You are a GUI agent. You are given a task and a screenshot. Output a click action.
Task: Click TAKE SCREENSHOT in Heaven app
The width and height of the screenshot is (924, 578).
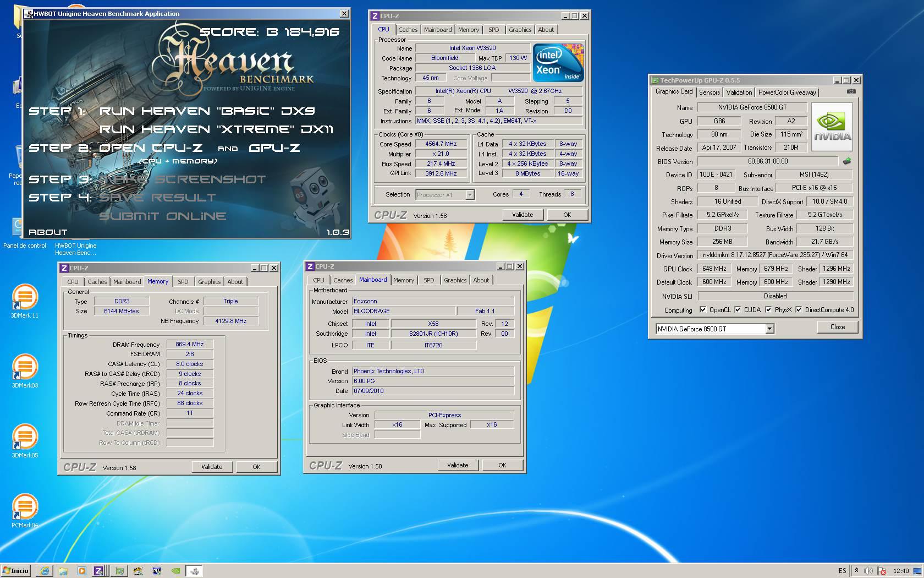pos(182,179)
